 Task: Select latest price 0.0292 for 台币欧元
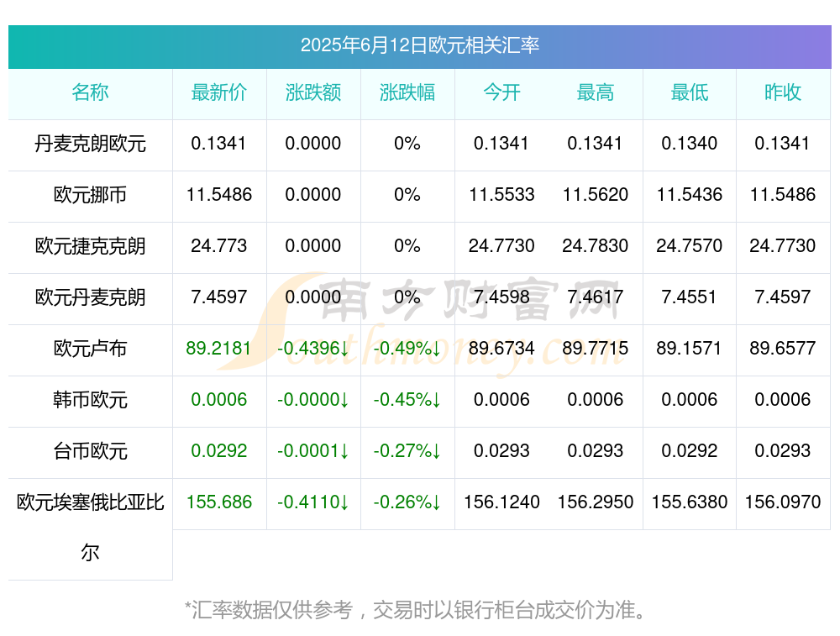pyautogui.click(x=219, y=450)
